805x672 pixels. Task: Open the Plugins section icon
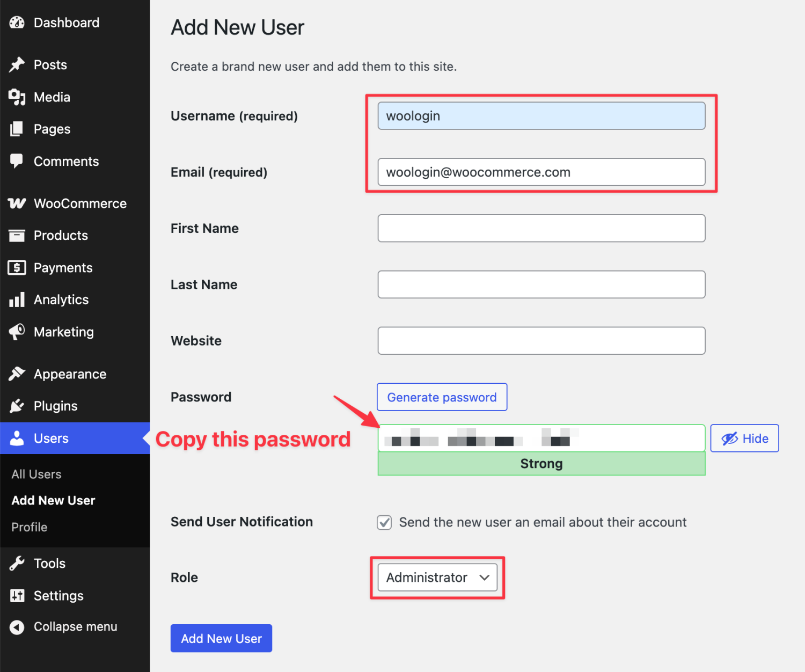[17, 406]
